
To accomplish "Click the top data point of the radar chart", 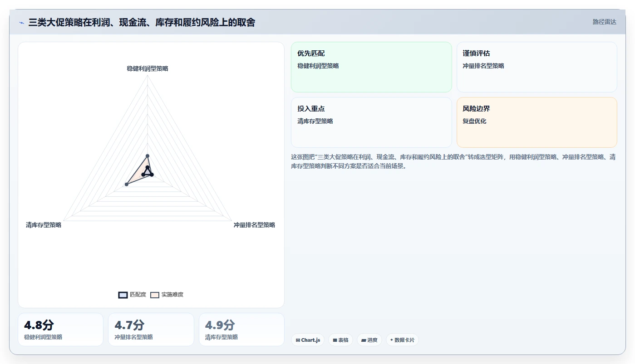I will (x=148, y=156).
